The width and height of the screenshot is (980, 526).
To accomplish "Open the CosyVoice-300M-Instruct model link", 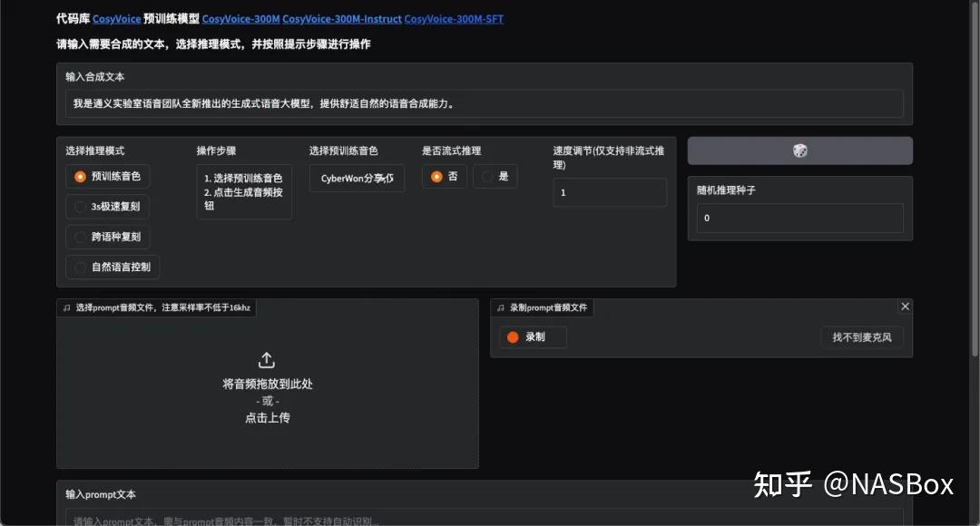I will pyautogui.click(x=341, y=19).
